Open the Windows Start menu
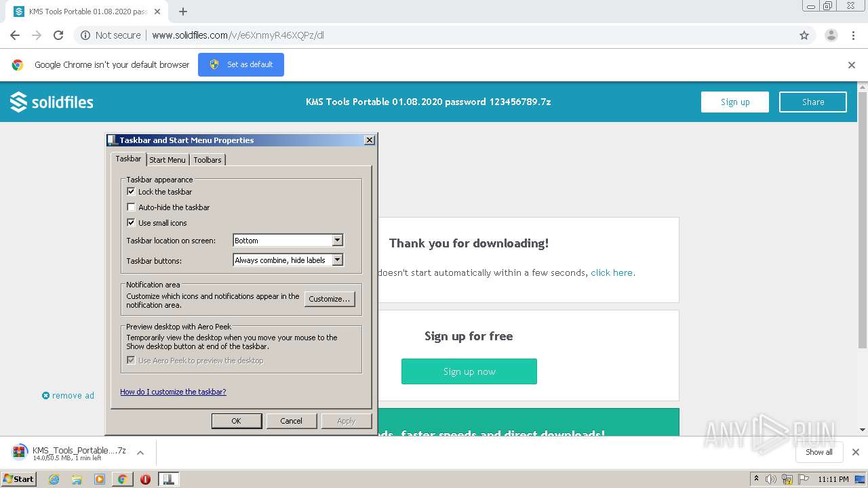 [x=19, y=479]
